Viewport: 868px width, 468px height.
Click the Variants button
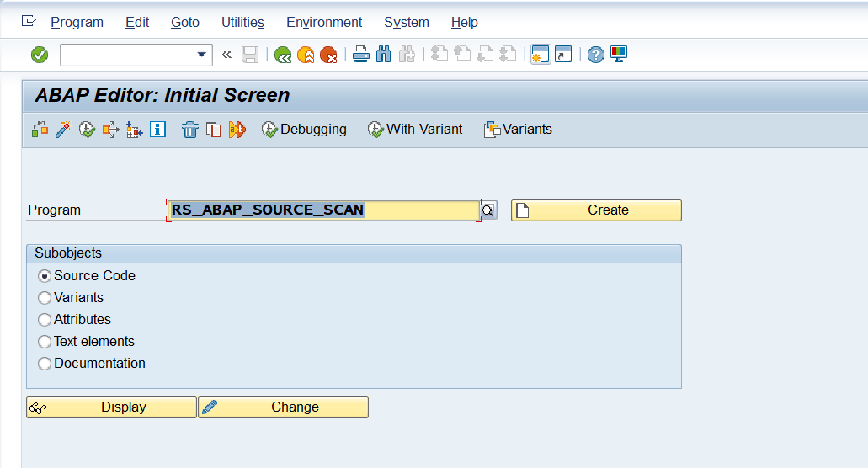[x=518, y=130]
